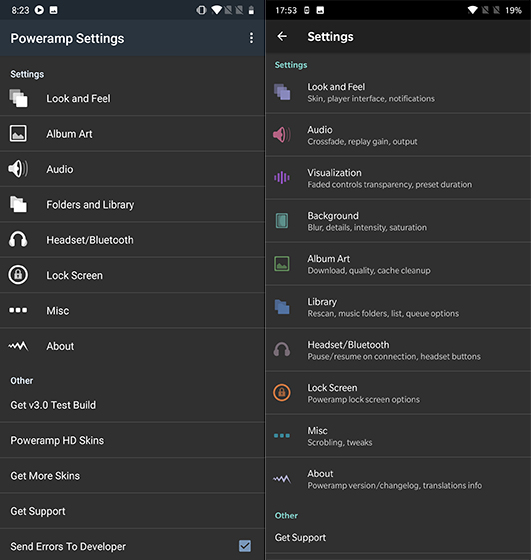The width and height of the screenshot is (531, 560).
Task: Tap Send Errors To Developer label
Action: [x=68, y=546]
